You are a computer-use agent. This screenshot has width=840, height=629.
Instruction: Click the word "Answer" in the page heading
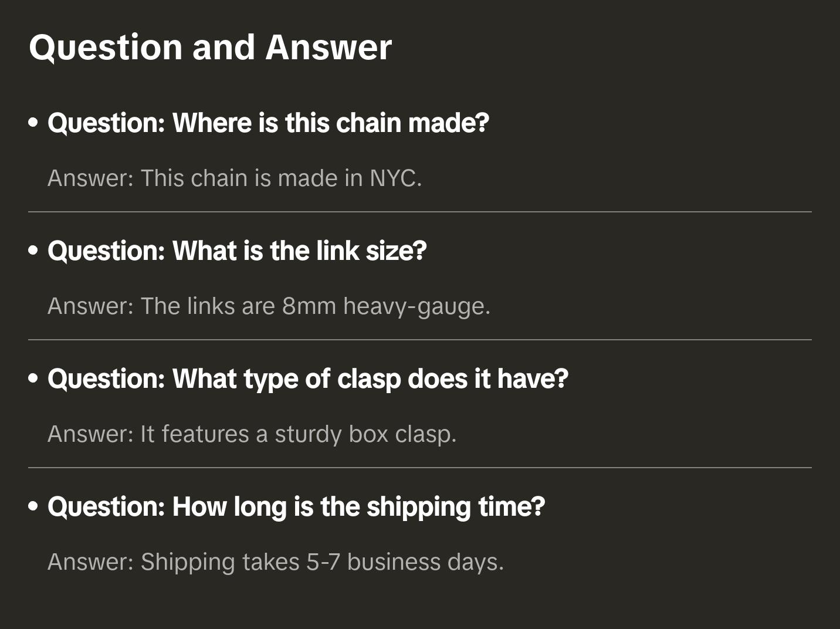click(x=328, y=47)
